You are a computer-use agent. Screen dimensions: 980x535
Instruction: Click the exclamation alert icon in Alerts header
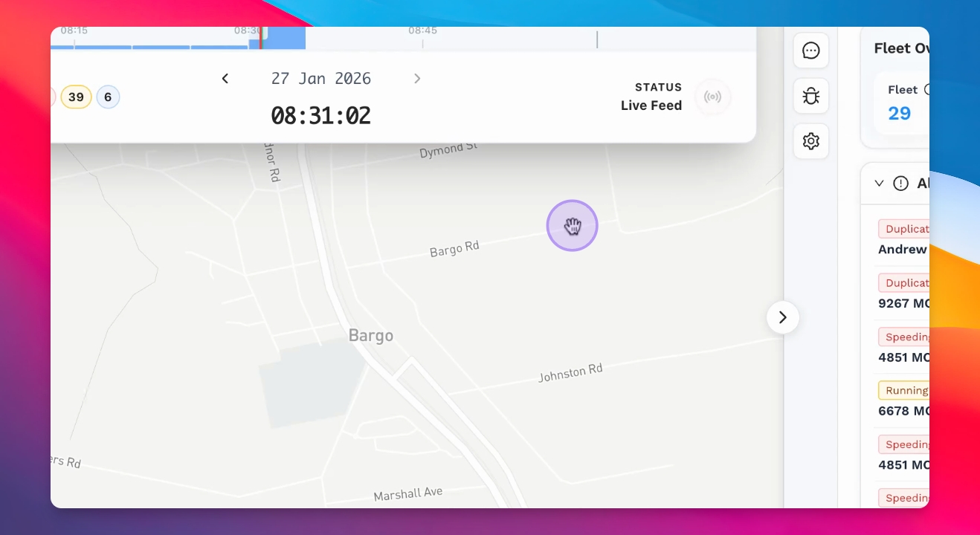(900, 183)
